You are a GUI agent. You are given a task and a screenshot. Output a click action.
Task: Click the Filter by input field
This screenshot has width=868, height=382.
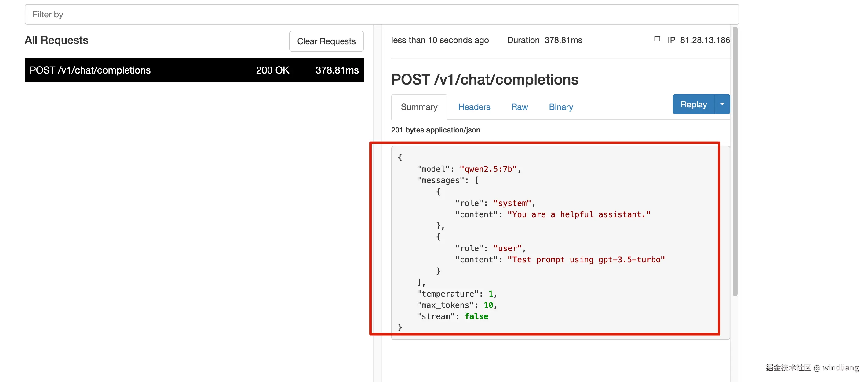[x=382, y=14]
